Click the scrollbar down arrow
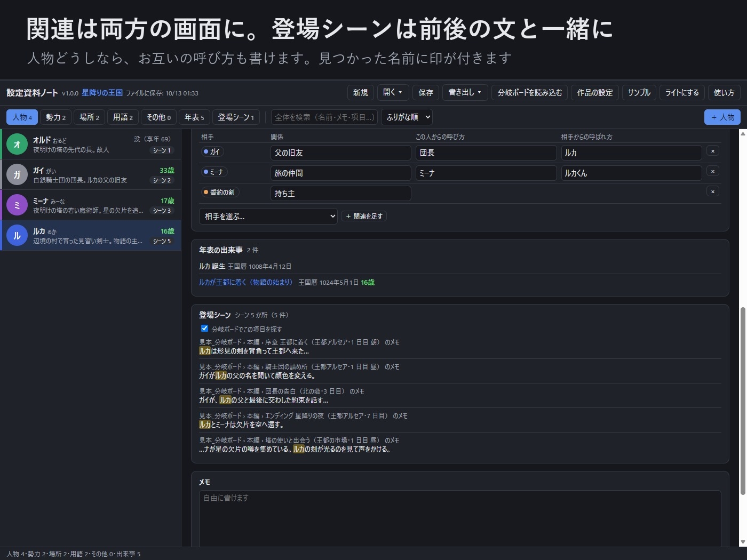747x560 pixels. click(742, 542)
